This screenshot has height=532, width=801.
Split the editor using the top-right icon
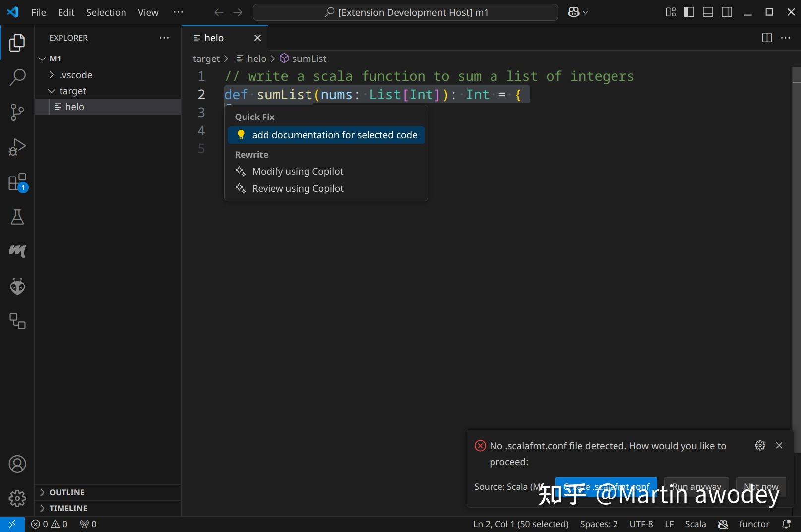767,38
